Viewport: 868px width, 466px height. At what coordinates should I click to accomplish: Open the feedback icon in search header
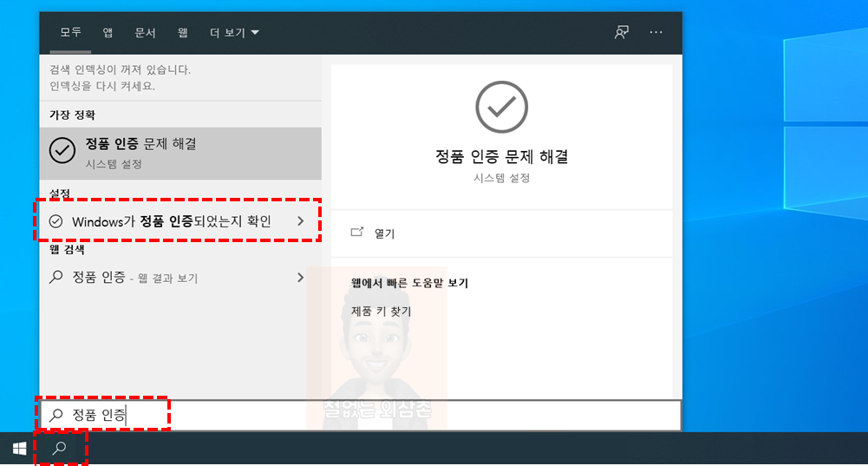pyautogui.click(x=622, y=32)
